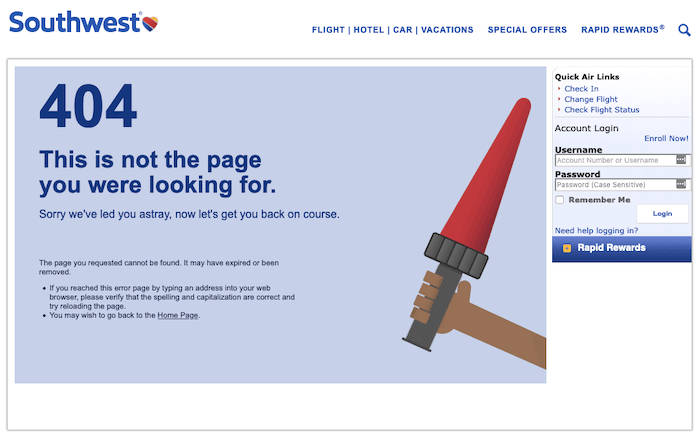
Task: Click the 404 heading text
Action: coord(88,106)
